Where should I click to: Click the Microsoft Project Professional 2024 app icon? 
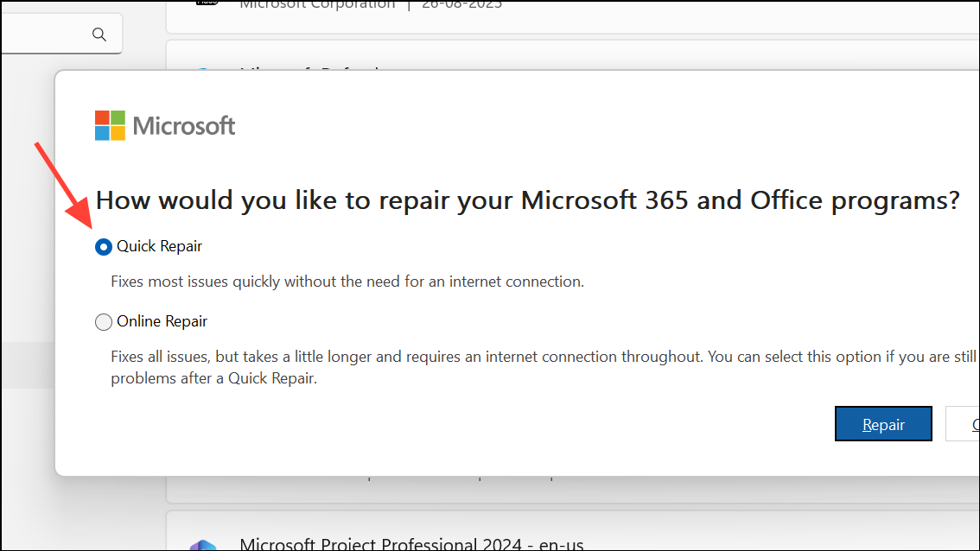202,544
